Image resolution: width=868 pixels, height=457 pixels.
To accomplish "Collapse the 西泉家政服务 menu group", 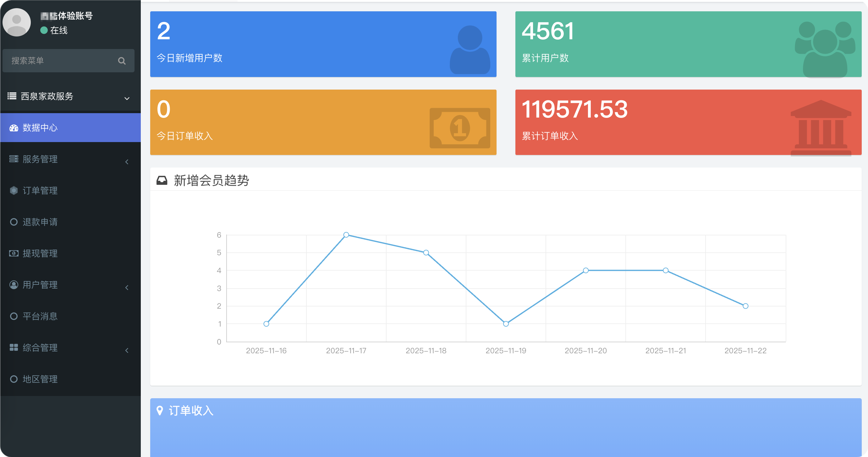I will (127, 98).
